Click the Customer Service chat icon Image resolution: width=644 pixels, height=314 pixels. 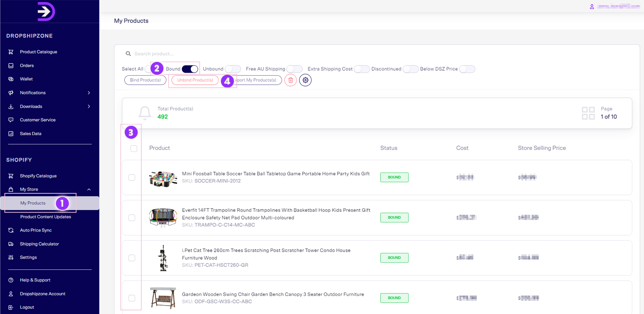(x=11, y=120)
